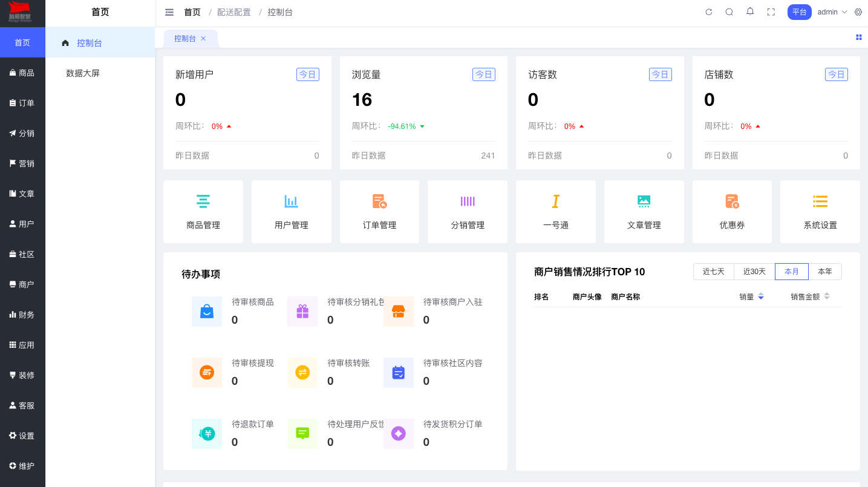The width and height of the screenshot is (868, 487).
Task: Open 优惠券 shortcut card
Action: pyautogui.click(x=732, y=212)
